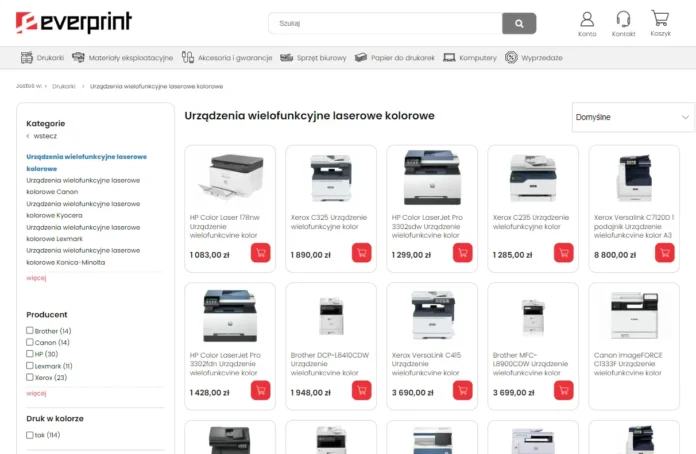
Task: Click the Drukarki printer icon in the menu
Action: [27, 58]
